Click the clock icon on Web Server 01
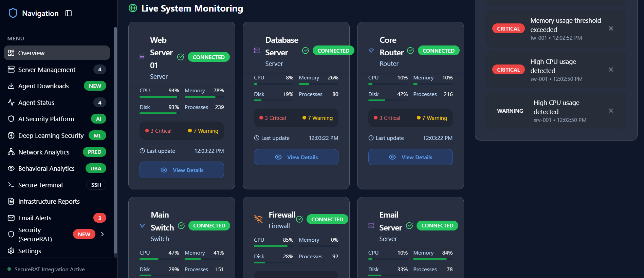This screenshot has width=644, height=278. point(142,151)
